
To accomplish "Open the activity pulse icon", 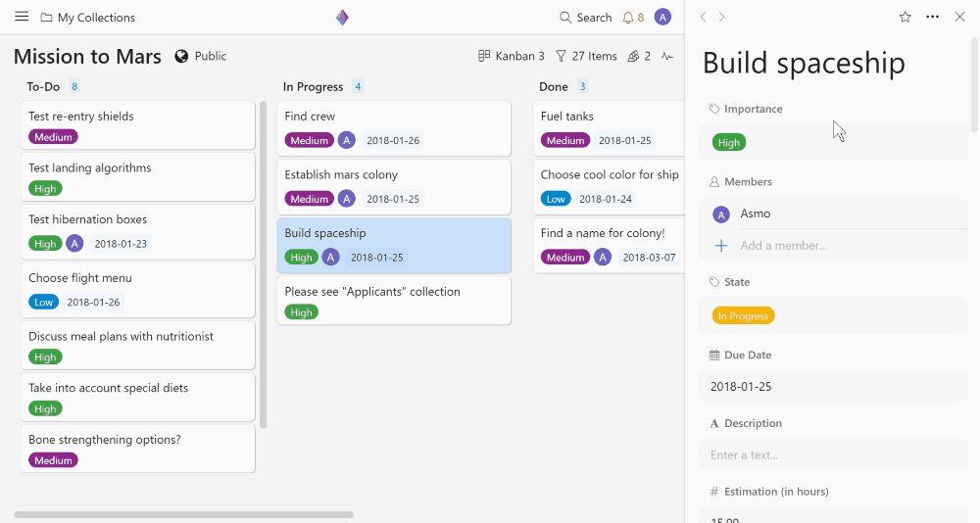I will 667,56.
